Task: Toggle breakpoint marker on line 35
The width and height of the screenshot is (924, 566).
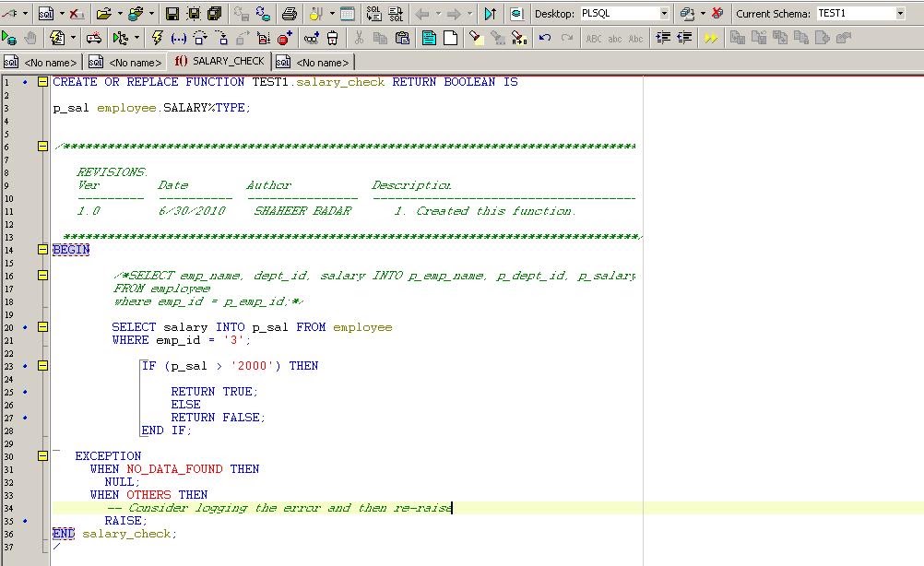Action: [25, 521]
